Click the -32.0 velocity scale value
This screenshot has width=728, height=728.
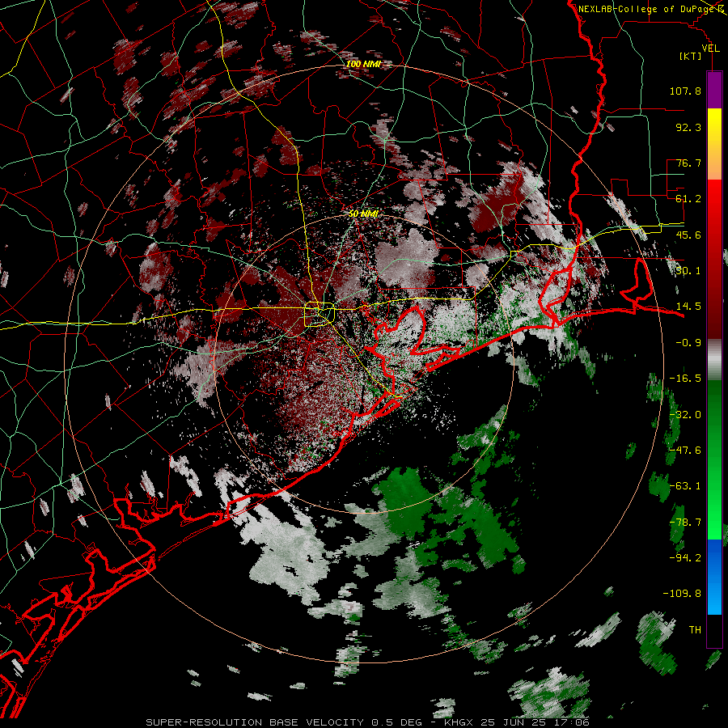click(x=685, y=415)
